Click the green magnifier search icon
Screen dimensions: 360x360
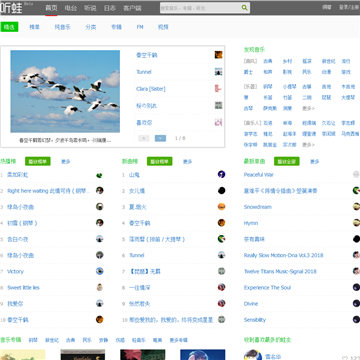tap(245, 8)
